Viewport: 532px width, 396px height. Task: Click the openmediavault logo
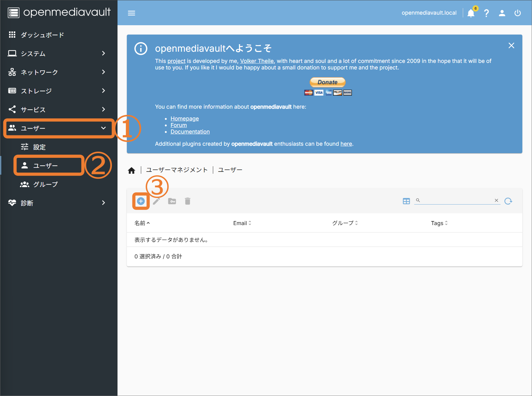[x=59, y=12]
